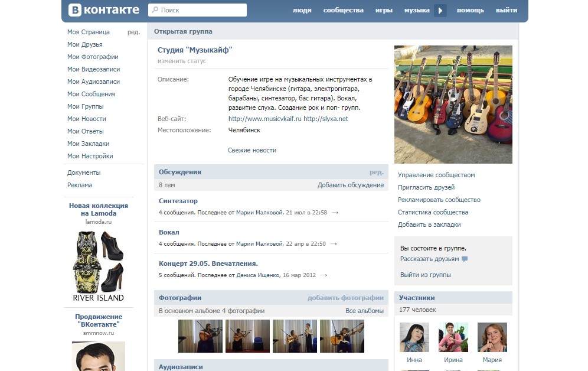Open Мои Группы in sidebar
Screen dimensions: 588x371
(86, 106)
